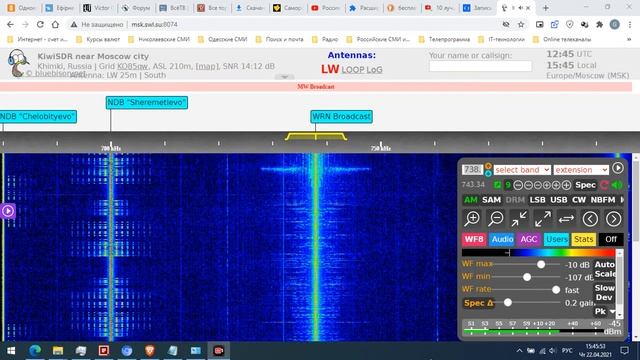This screenshot has width=640, height=360.
Task: Open the Windows Start menu
Action: (x=11, y=351)
